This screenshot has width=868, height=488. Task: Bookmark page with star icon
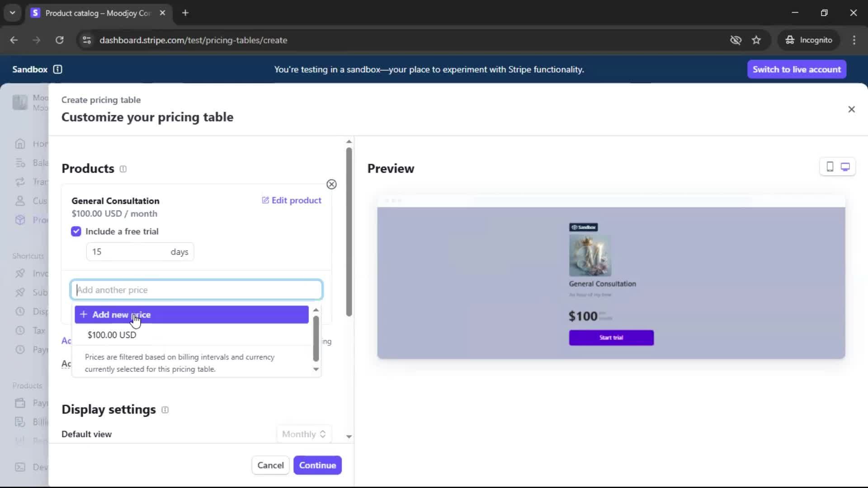(756, 40)
